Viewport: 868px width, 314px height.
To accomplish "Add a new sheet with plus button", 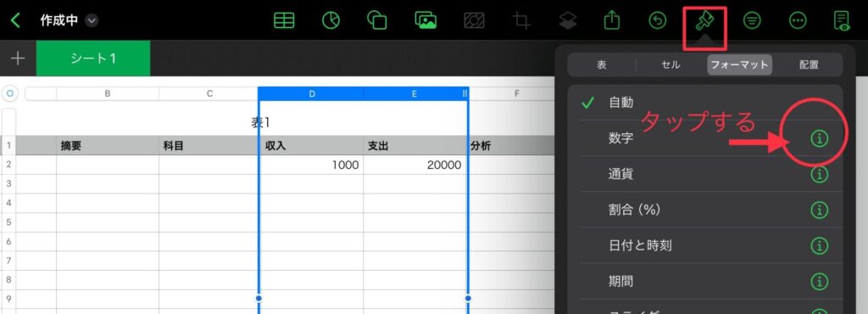I will click(x=18, y=59).
